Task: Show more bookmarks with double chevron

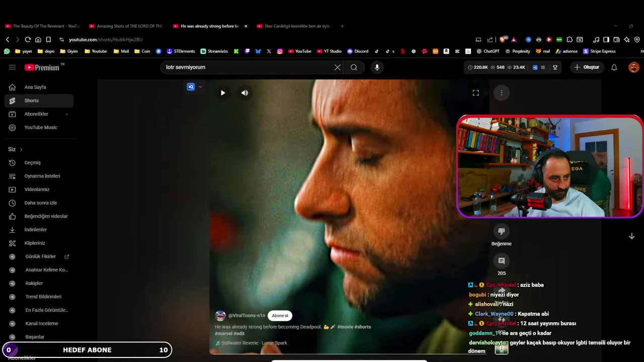Action: 641,51
